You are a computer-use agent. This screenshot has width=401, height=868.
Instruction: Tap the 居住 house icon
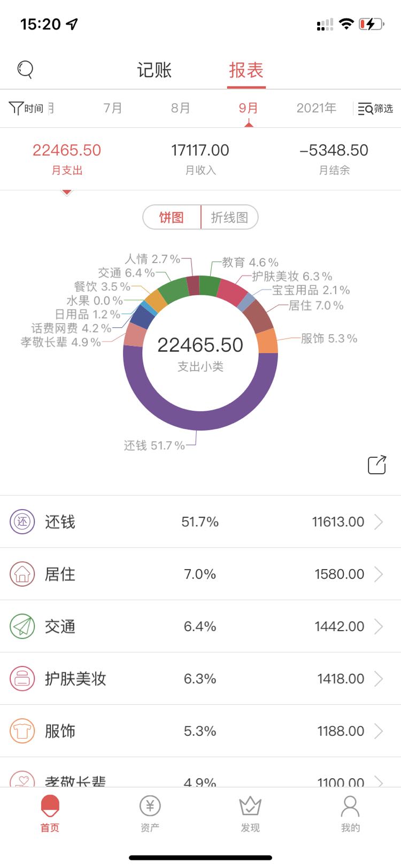click(x=22, y=574)
